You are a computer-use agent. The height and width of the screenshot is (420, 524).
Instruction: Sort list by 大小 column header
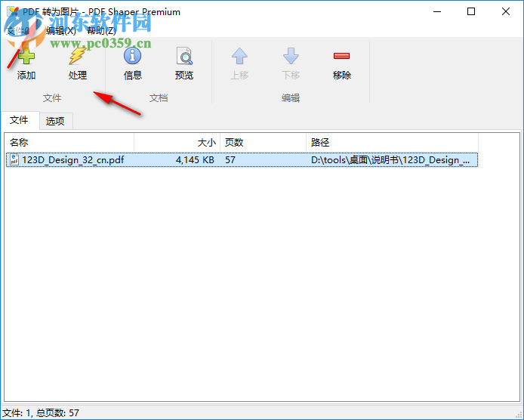pyautogui.click(x=177, y=143)
